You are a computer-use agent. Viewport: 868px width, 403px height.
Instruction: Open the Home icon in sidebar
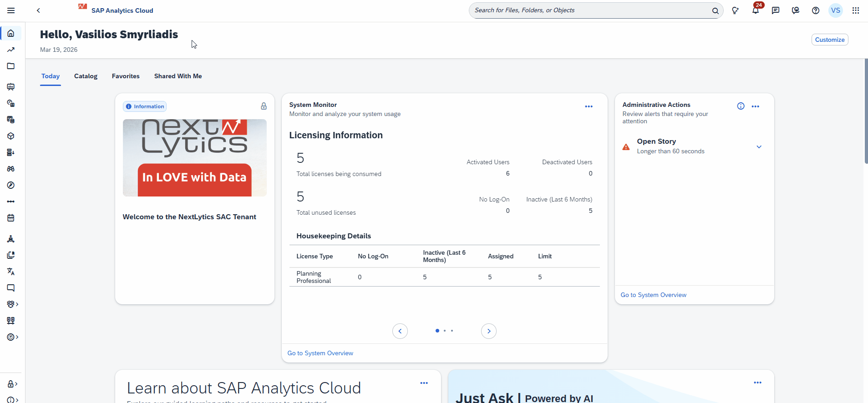(x=11, y=33)
